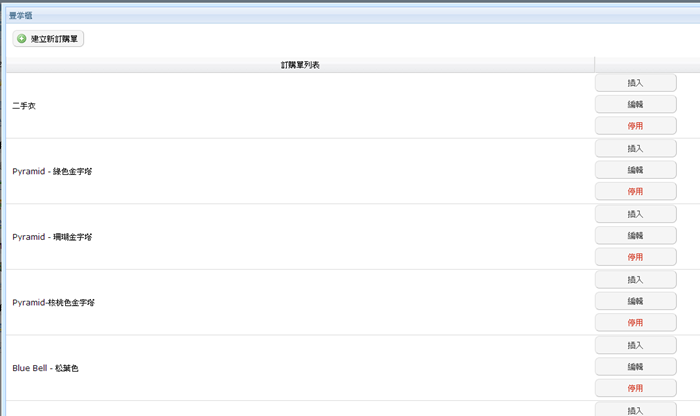The height and width of the screenshot is (416, 700).
Task: Insert the 二手衣 order form
Action: (x=636, y=83)
